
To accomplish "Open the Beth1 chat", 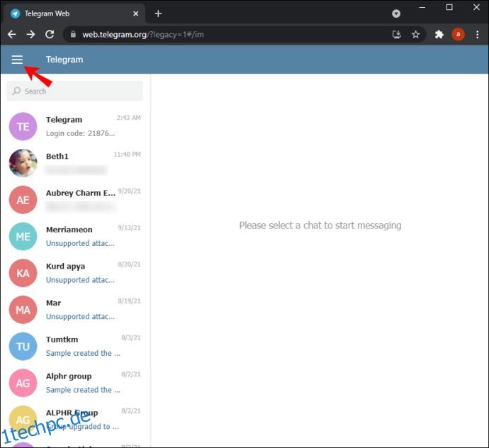I will (x=75, y=163).
